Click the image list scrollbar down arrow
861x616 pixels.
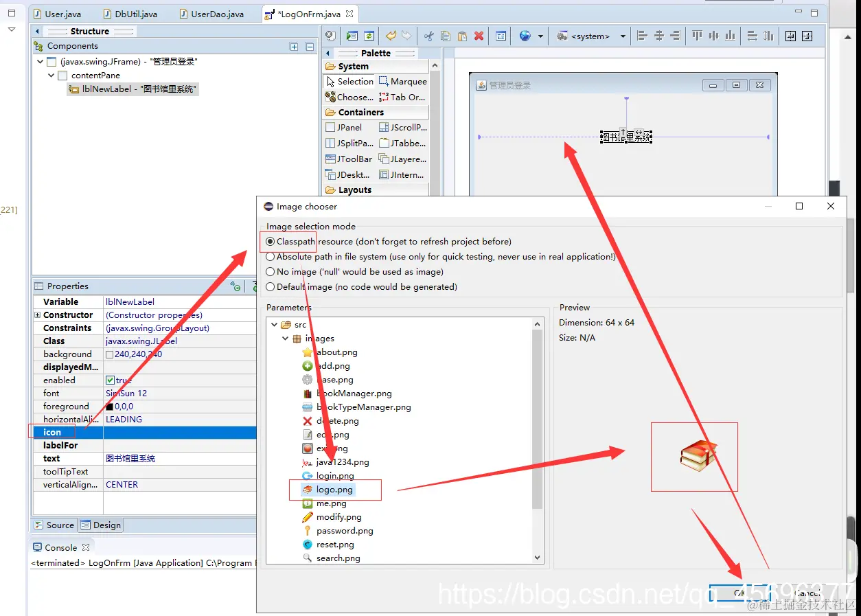click(538, 558)
